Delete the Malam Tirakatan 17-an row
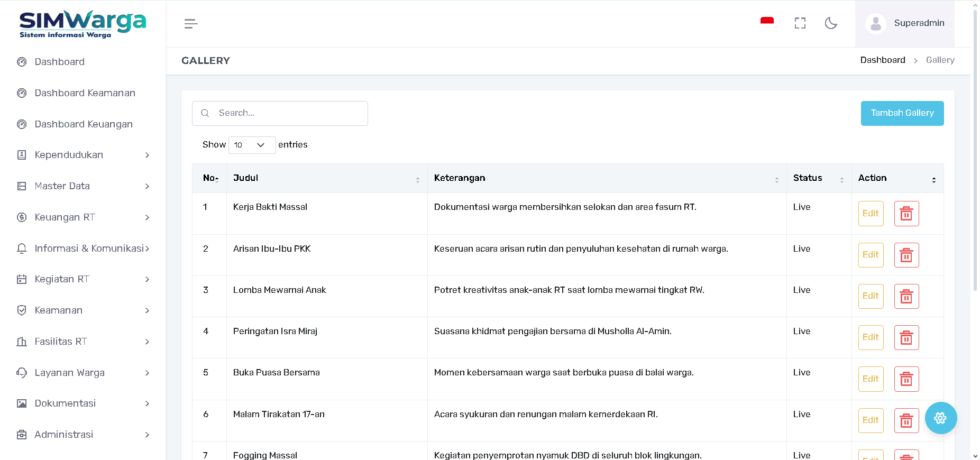This screenshot has height=460, width=980. [906, 420]
